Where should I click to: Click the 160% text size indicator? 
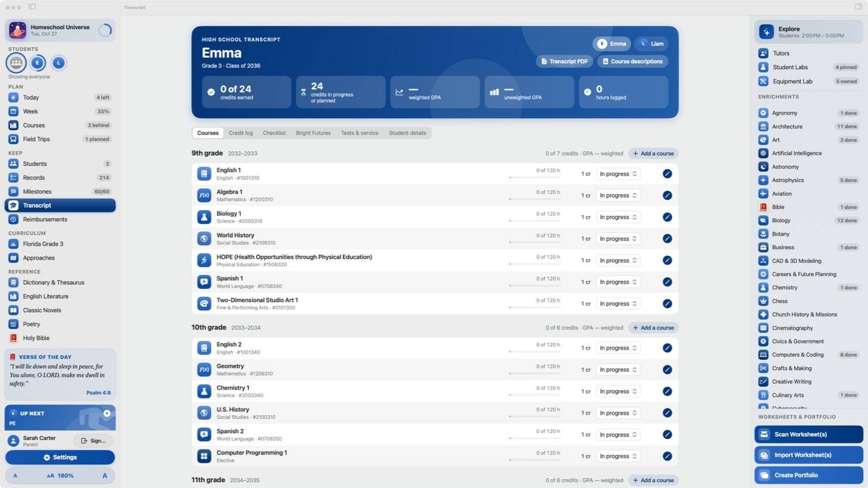click(60, 475)
